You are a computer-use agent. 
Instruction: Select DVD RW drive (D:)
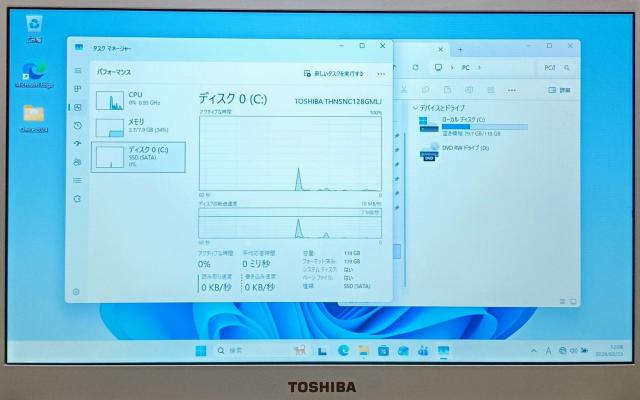455,152
